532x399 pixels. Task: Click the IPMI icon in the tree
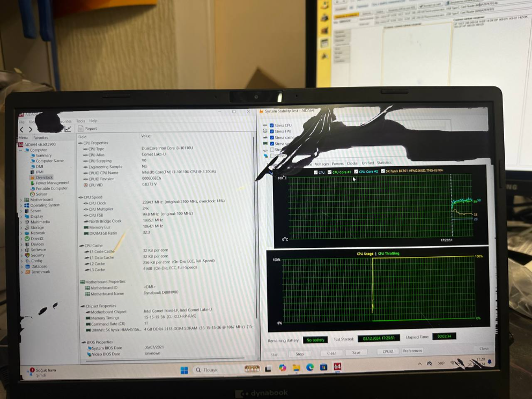point(32,172)
